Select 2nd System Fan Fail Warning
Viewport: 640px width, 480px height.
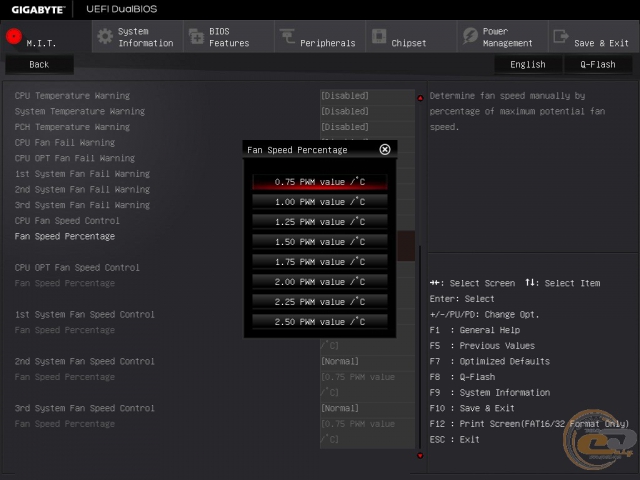(x=82, y=189)
